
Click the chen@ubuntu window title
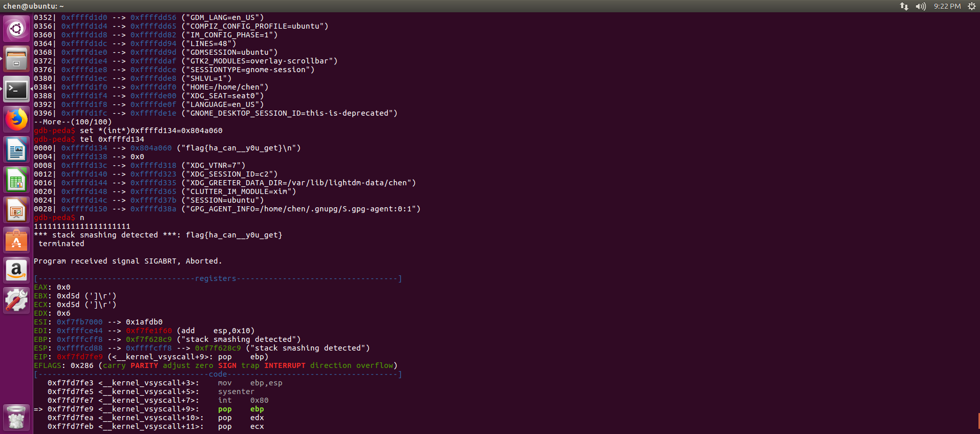34,6
